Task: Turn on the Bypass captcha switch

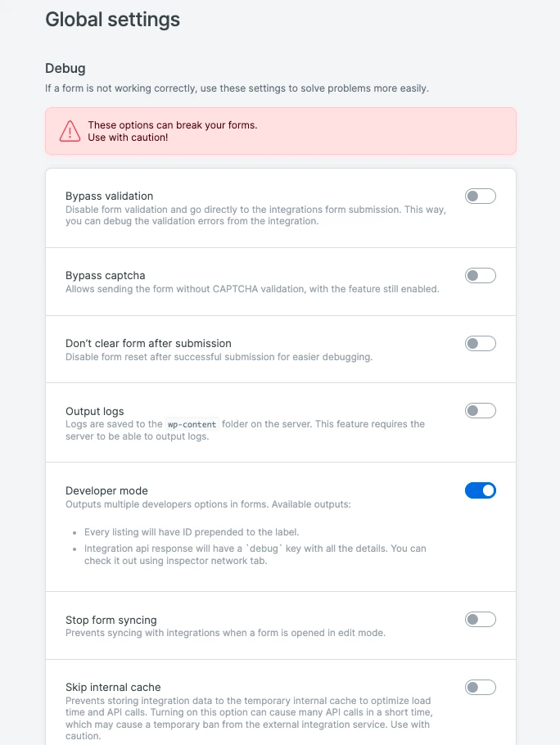Action: [x=481, y=276]
